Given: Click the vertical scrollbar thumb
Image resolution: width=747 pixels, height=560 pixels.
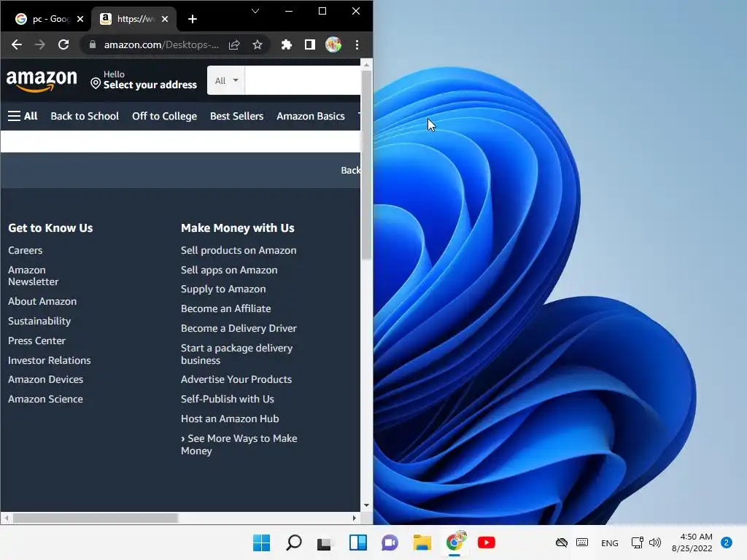Looking at the screenshot, I should point(366,165).
